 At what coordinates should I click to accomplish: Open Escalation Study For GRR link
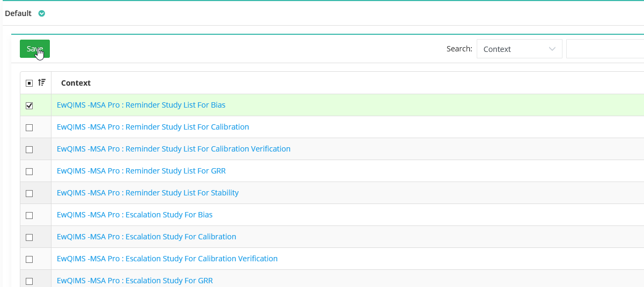pos(135,281)
